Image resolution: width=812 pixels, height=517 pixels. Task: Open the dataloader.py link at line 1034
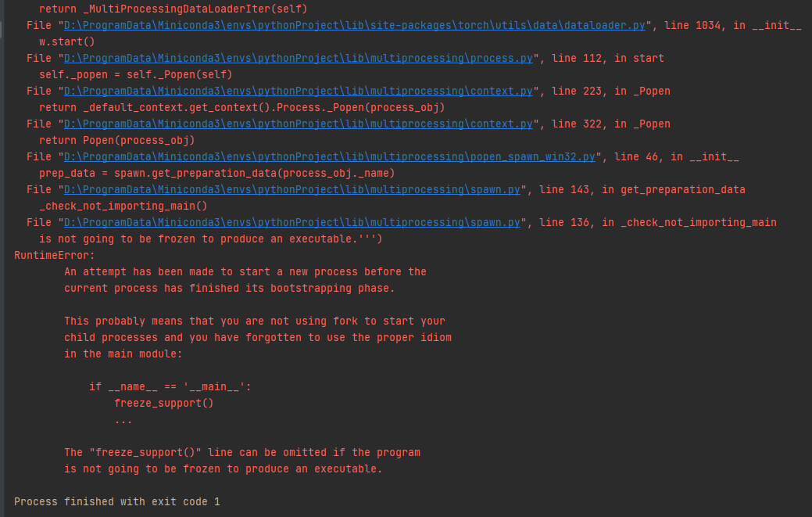click(354, 25)
